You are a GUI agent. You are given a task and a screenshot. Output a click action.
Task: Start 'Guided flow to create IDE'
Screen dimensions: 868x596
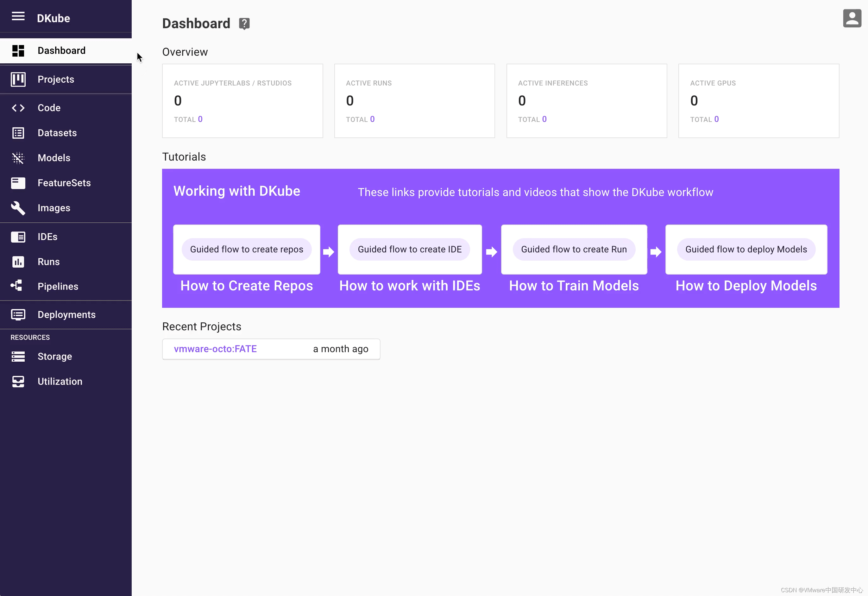[x=410, y=249]
